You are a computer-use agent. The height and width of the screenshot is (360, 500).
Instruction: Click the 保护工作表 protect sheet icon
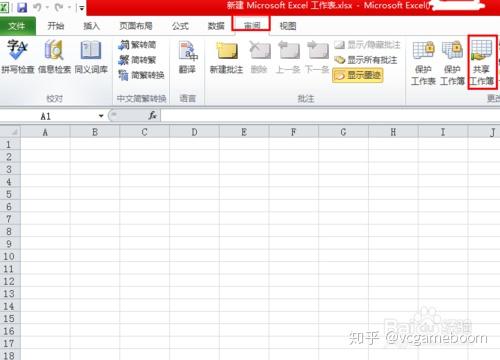point(423,63)
